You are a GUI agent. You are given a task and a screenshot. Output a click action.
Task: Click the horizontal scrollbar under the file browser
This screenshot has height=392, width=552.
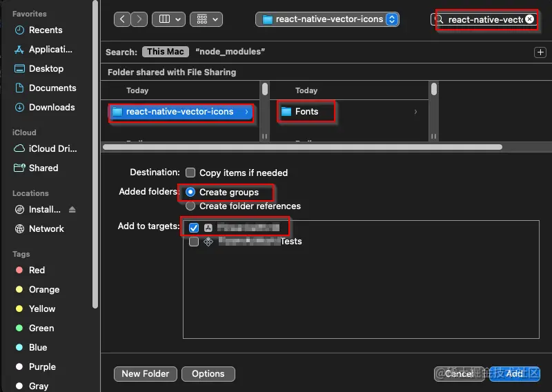pos(302,147)
